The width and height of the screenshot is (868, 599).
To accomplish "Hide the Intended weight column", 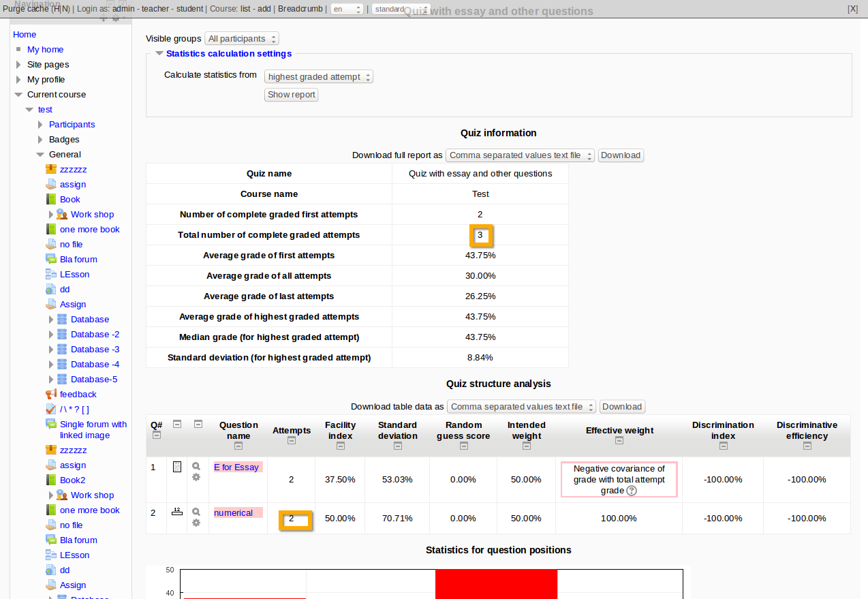I will (527, 446).
